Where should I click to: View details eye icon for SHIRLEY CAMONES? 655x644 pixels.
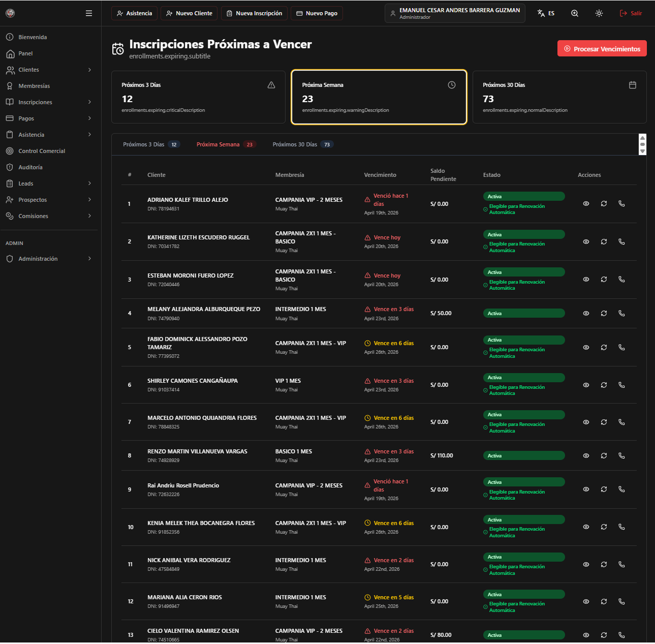coord(586,385)
